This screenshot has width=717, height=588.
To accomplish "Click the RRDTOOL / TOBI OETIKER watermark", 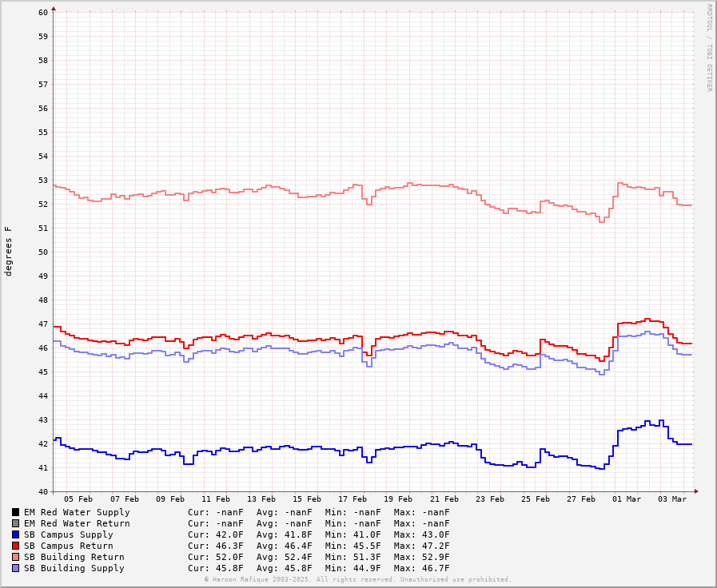I will [x=709, y=47].
